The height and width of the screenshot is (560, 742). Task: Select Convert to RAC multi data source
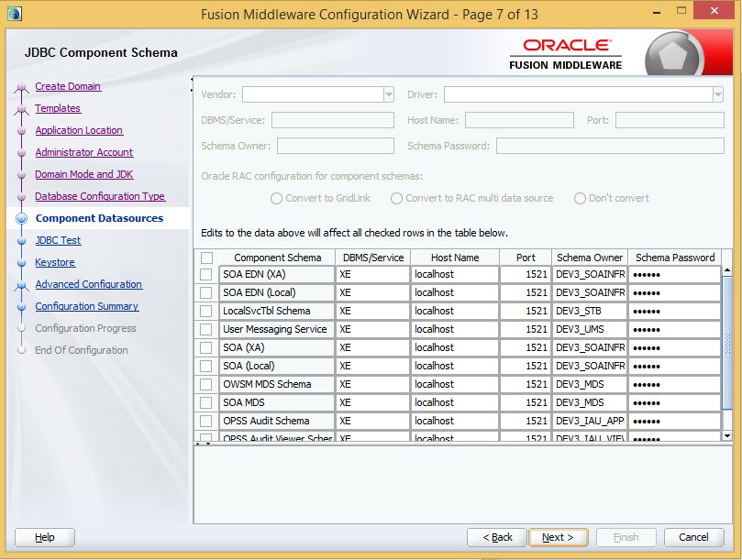tap(396, 198)
